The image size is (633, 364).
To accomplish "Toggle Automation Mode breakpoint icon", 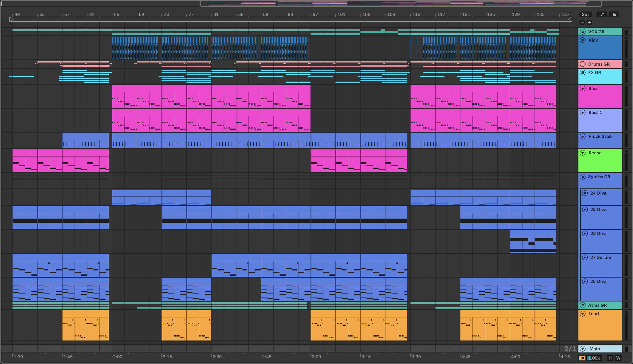I will (x=602, y=14).
